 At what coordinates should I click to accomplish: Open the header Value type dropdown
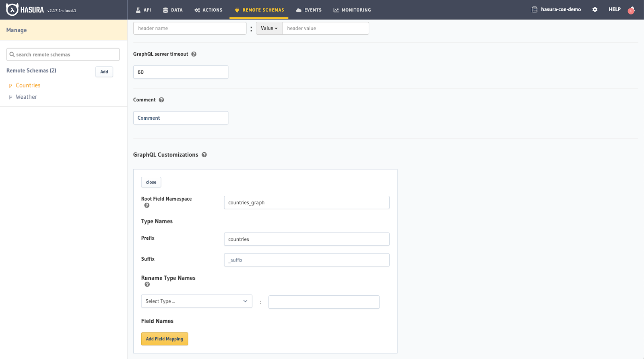coord(269,28)
